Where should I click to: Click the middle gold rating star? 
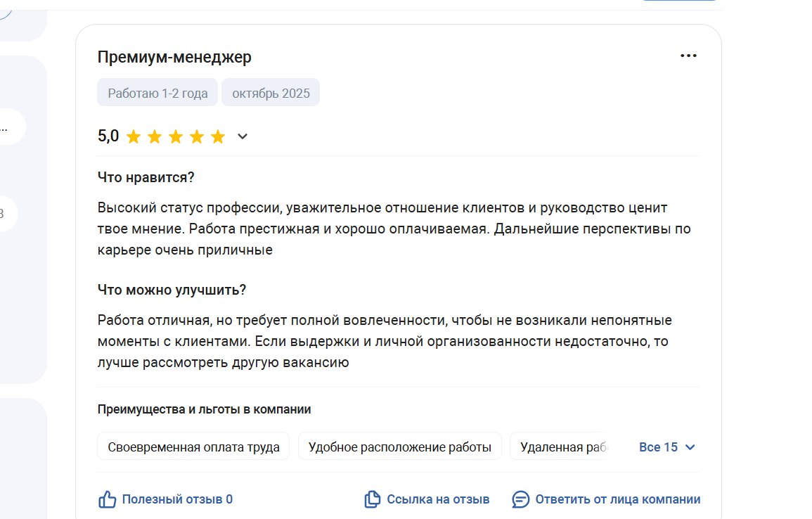tap(176, 136)
